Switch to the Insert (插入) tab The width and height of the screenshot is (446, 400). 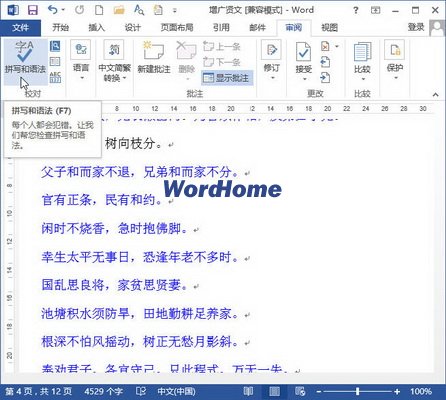97,27
